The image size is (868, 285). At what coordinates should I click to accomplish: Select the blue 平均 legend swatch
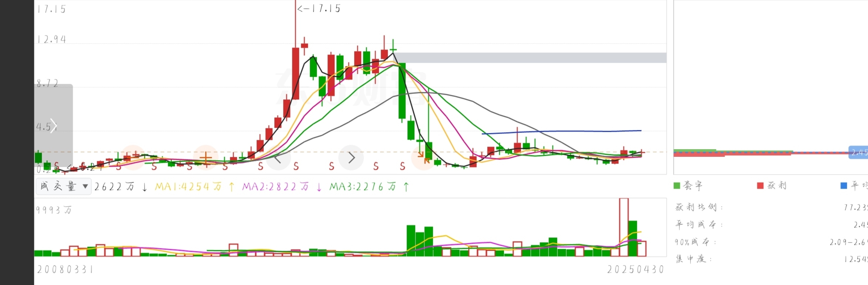pyautogui.click(x=844, y=186)
